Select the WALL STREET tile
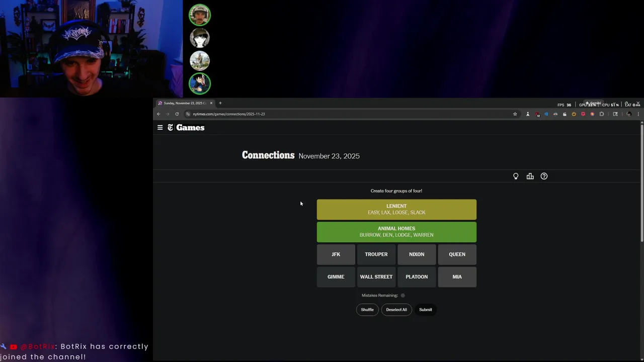 coord(376,277)
